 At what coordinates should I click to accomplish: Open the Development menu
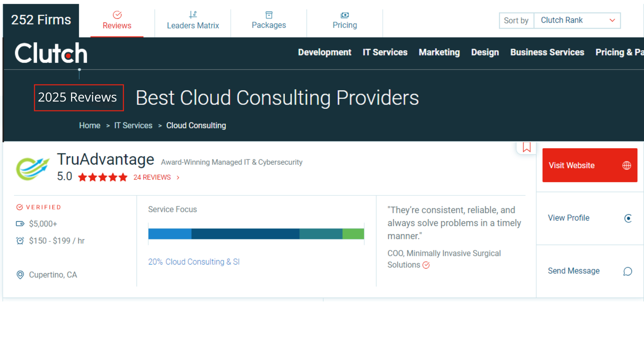click(324, 52)
